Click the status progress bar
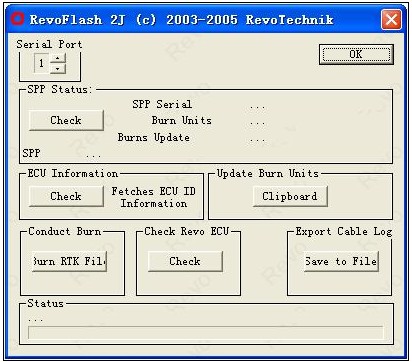This screenshot has height=362, width=412. (206, 333)
